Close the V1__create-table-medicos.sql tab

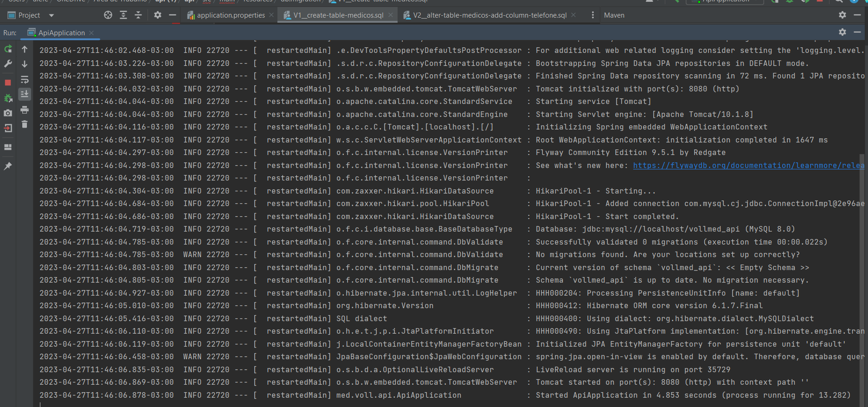coord(391,15)
